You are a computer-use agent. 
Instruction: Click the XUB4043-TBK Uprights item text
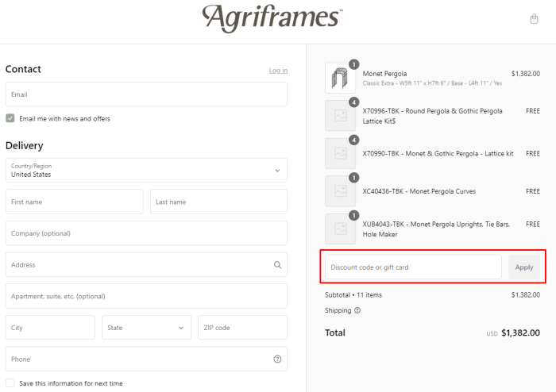[436, 229]
